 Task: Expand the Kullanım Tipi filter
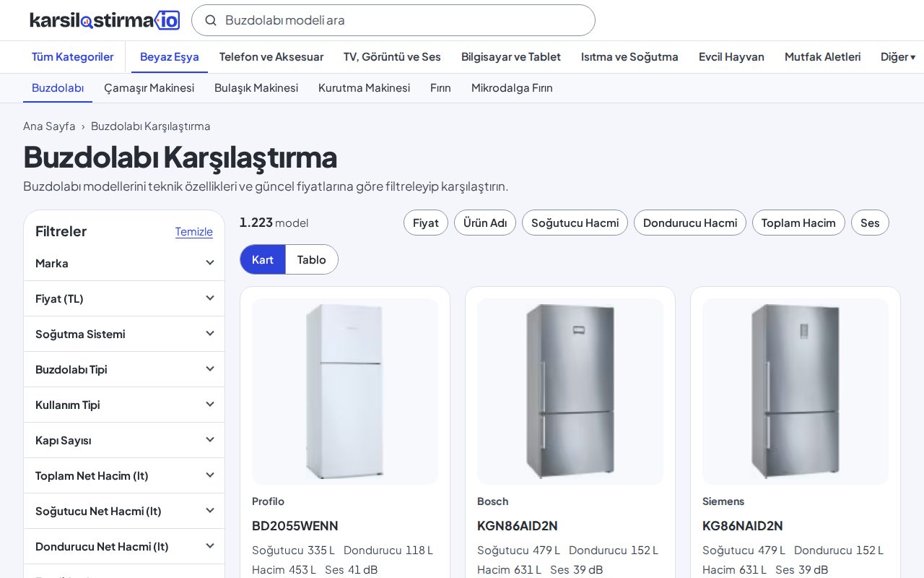click(124, 405)
